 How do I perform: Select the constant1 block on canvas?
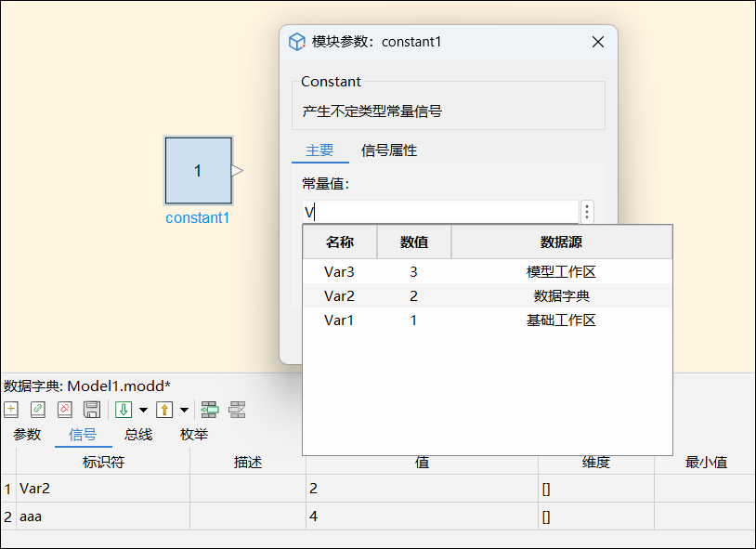point(198,171)
